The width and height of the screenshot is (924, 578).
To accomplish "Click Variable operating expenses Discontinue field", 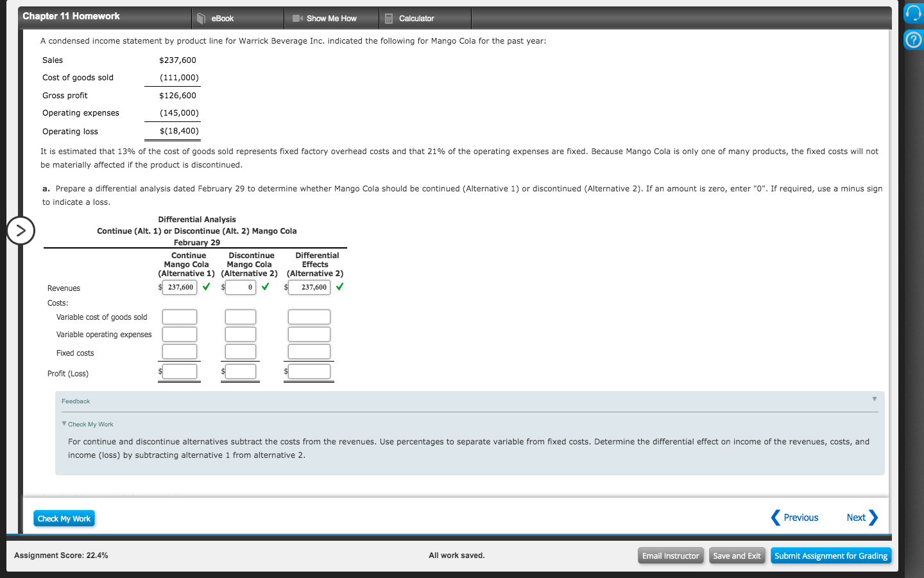I will tap(241, 334).
